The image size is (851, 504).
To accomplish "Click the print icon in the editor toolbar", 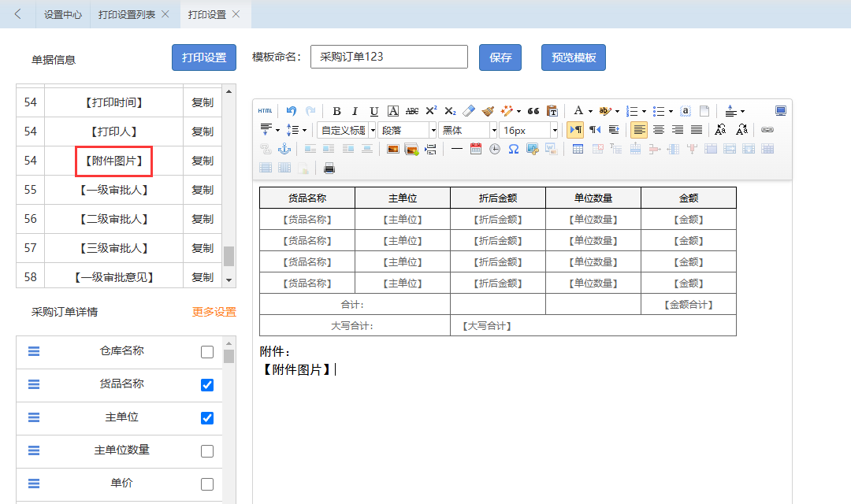I will point(329,168).
